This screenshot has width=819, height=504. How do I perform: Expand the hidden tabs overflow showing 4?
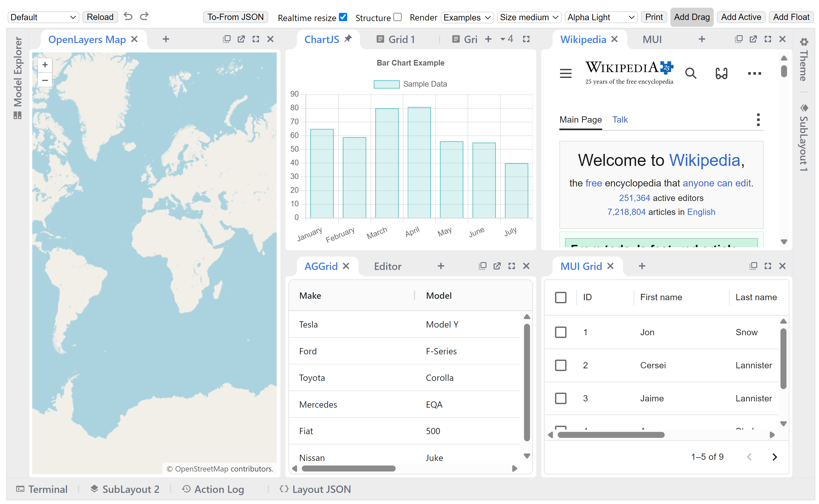click(x=507, y=39)
